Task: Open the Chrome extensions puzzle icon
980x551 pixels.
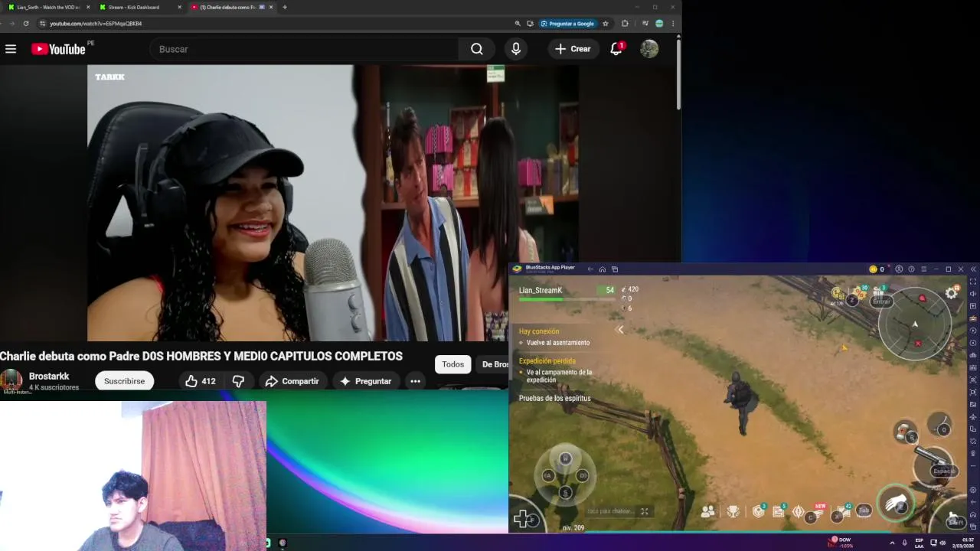Action: (x=625, y=24)
